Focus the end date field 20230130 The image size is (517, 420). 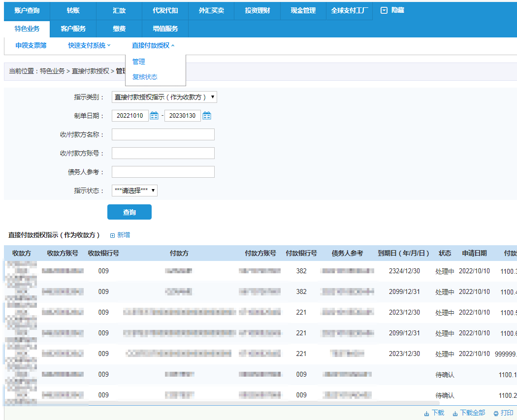(183, 116)
